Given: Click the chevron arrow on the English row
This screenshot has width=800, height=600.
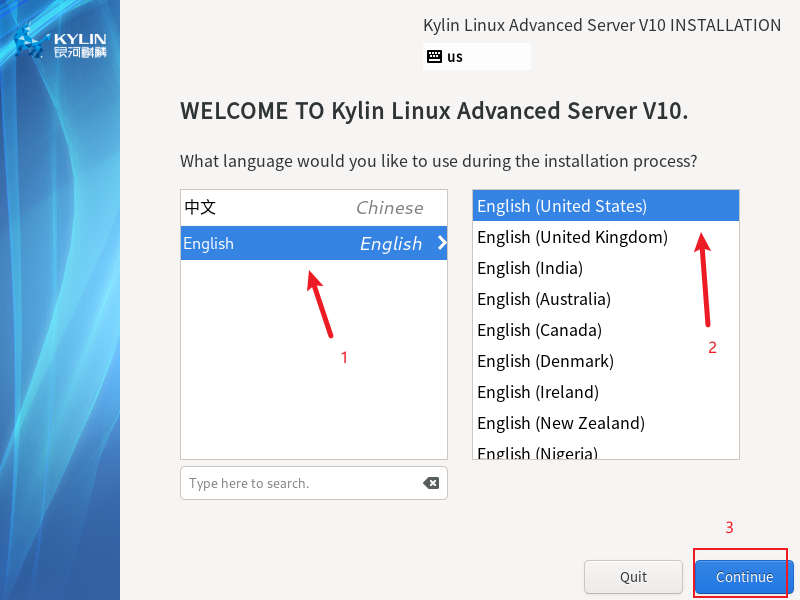Looking at the screenshot, I should tap(442, 243).
